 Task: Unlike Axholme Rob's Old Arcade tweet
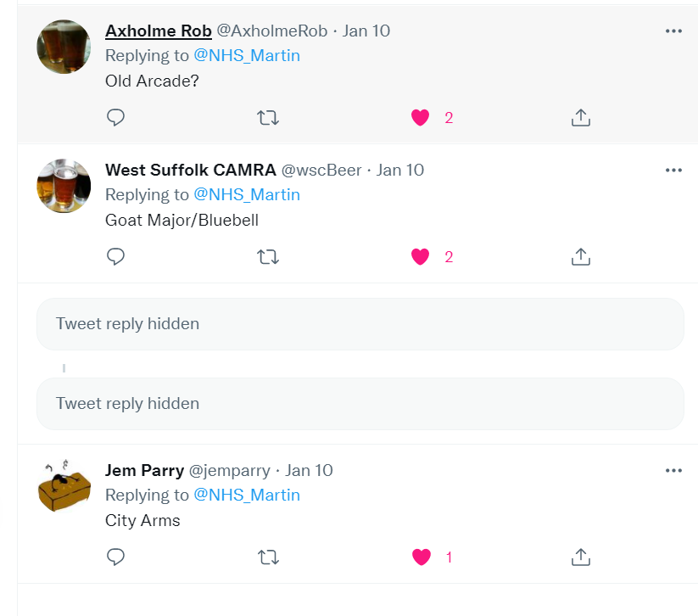pos(421,118)
